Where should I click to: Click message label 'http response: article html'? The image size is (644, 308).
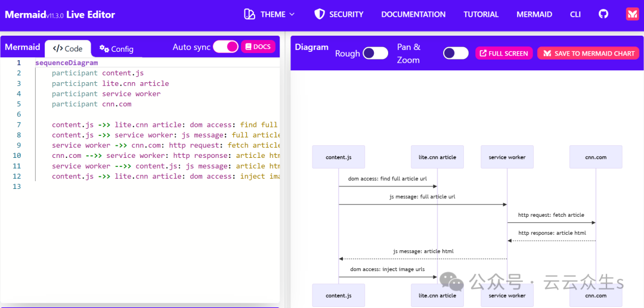point(552,233)
